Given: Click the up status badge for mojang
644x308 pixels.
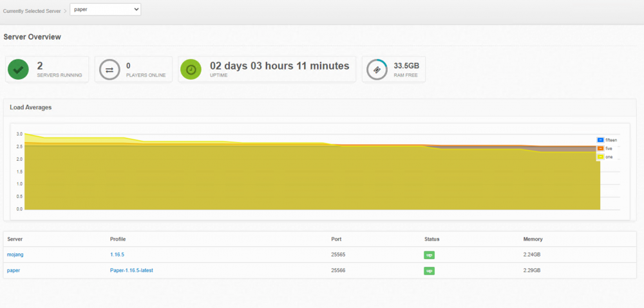Looking at the screenshot, I should 429,255.
